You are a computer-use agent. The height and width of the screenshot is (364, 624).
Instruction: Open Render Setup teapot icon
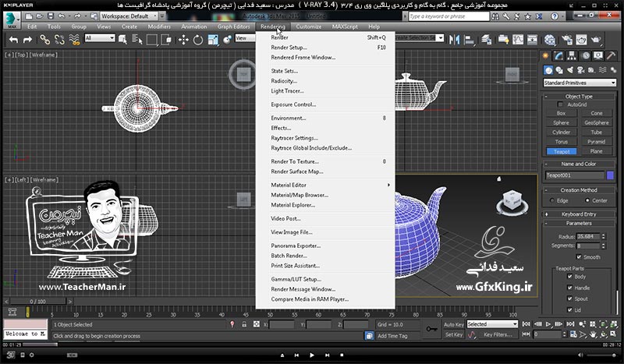click(567, 40)
